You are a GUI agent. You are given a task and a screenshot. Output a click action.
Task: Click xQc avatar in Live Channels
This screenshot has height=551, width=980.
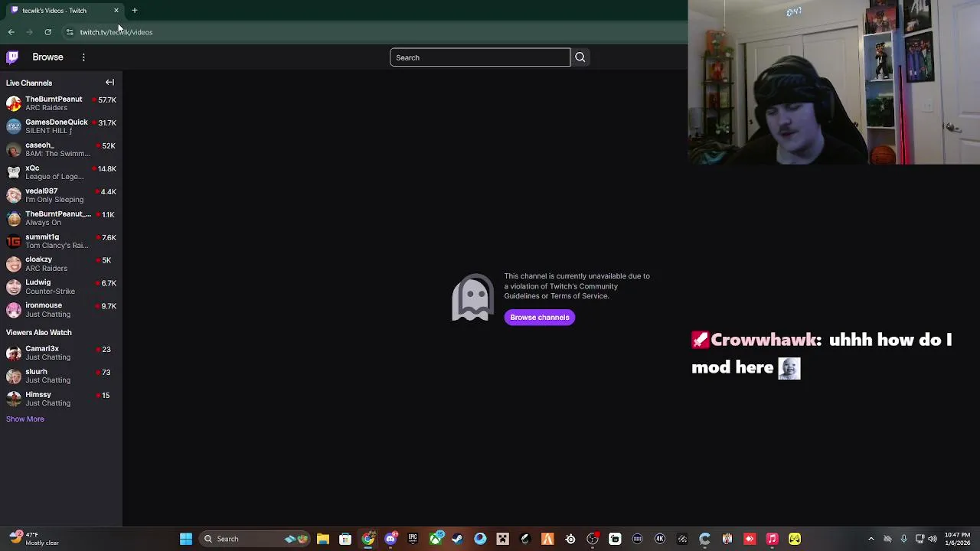[14, 172]
